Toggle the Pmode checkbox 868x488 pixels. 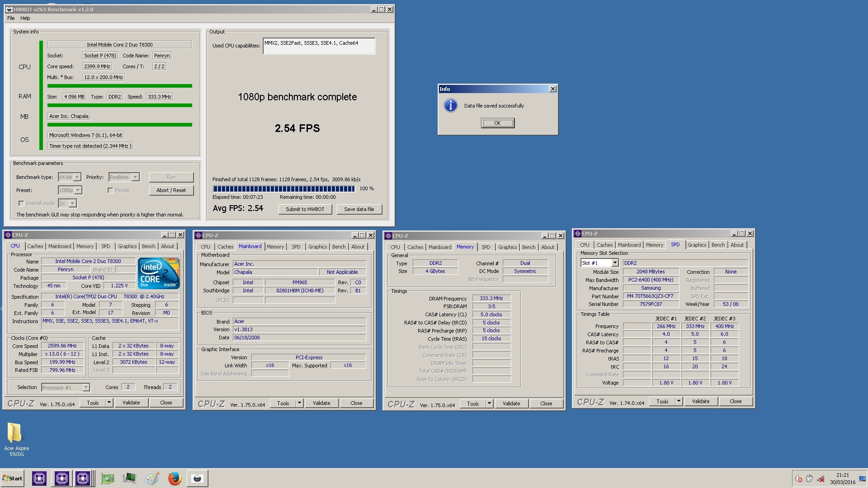110,190
